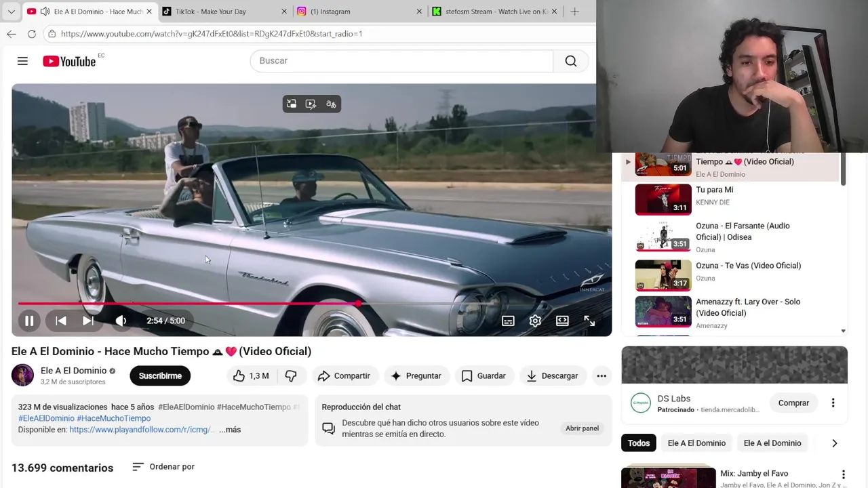Expand the description with ...más
Screen dimensions: 868x488
click(230, 430)
